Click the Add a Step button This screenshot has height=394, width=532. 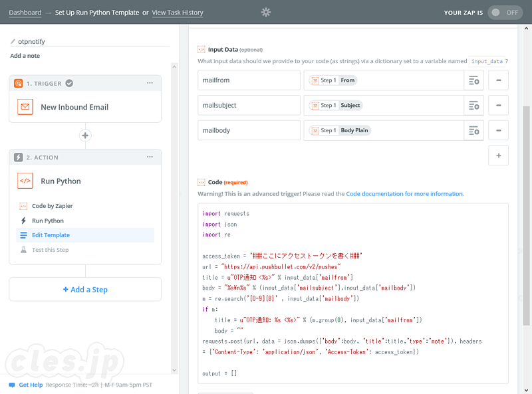click(85, 290)
